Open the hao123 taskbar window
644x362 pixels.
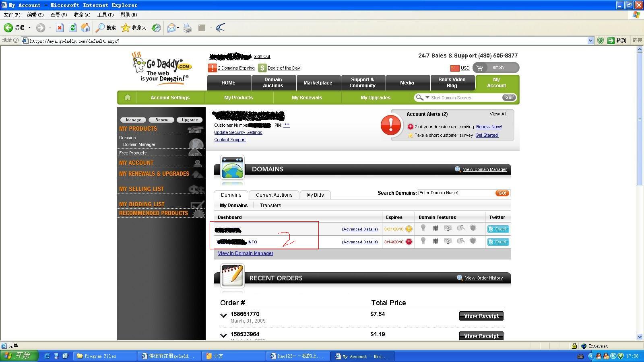(x=297, y=356)
